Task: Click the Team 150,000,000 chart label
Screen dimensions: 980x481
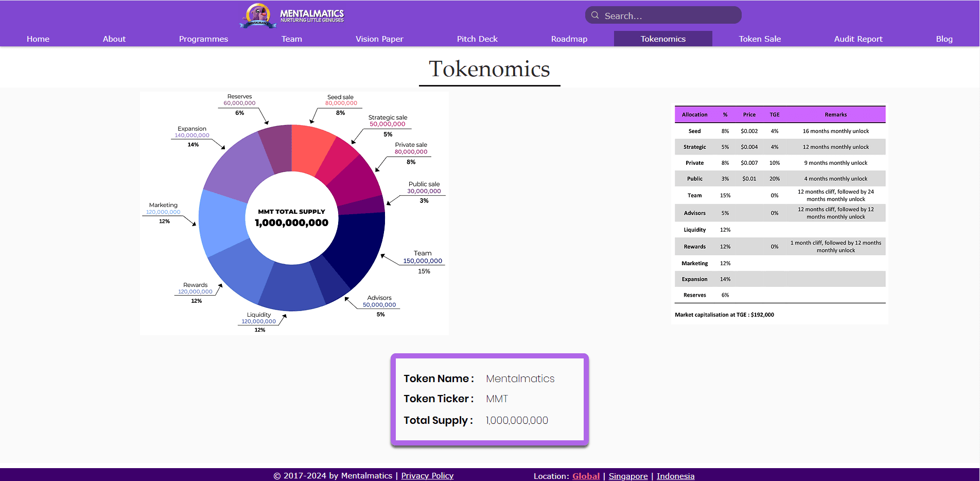Action: [423, 257]
